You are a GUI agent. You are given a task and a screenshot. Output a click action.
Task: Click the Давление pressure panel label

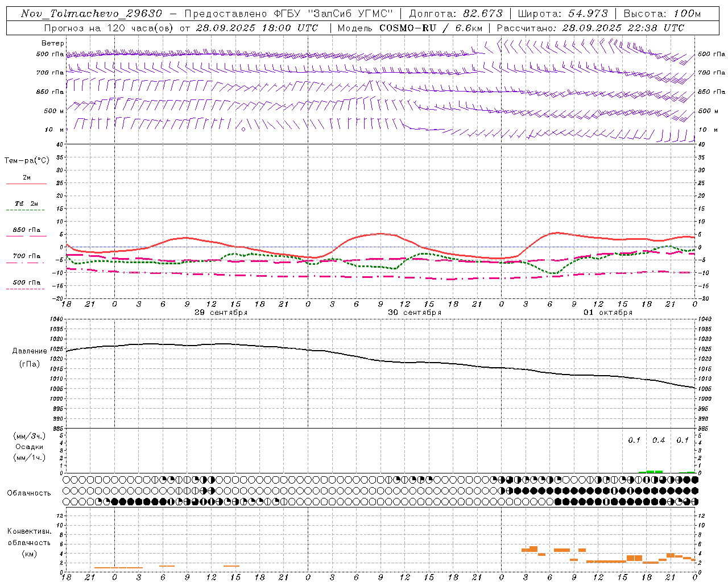click(30, 351)
